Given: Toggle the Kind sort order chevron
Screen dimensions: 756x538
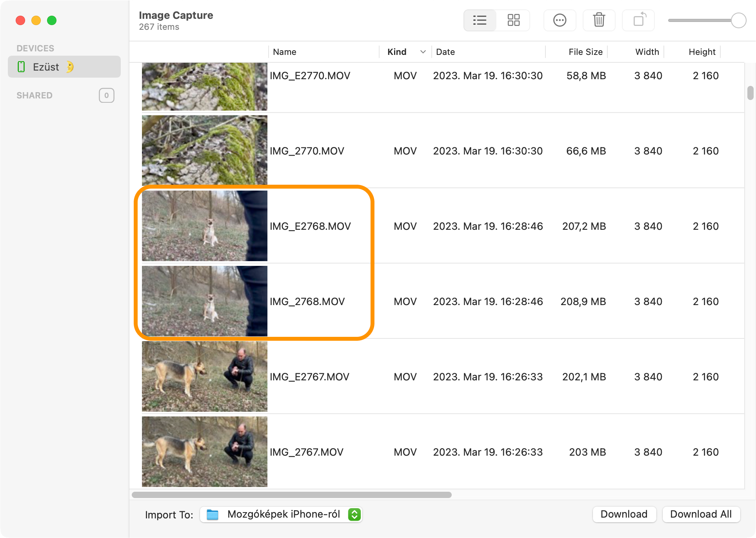Looking at the screenshot, I should (423, 52).
